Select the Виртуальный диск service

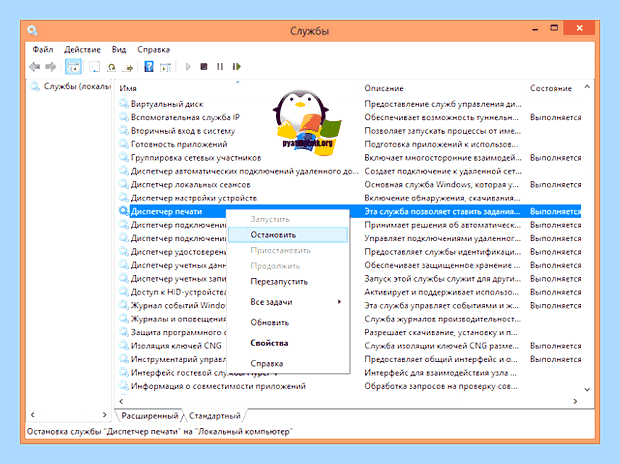pyautogui.click(x=167, y=104)
